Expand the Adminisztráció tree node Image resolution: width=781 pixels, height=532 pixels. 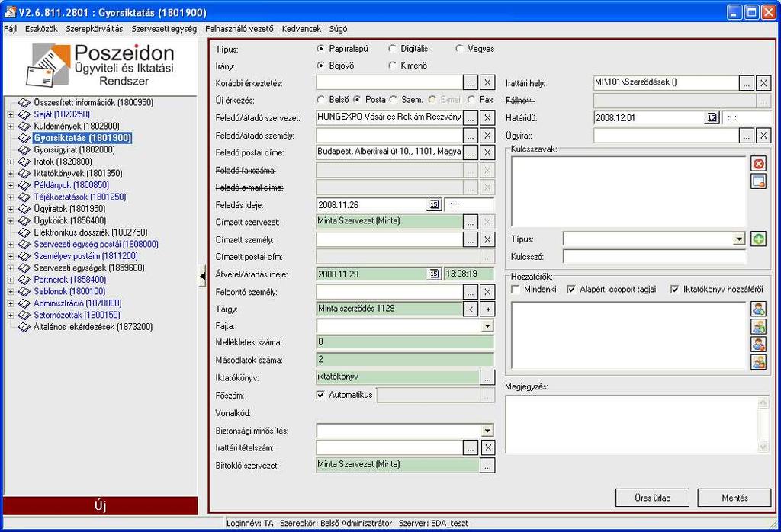(11, 303)
